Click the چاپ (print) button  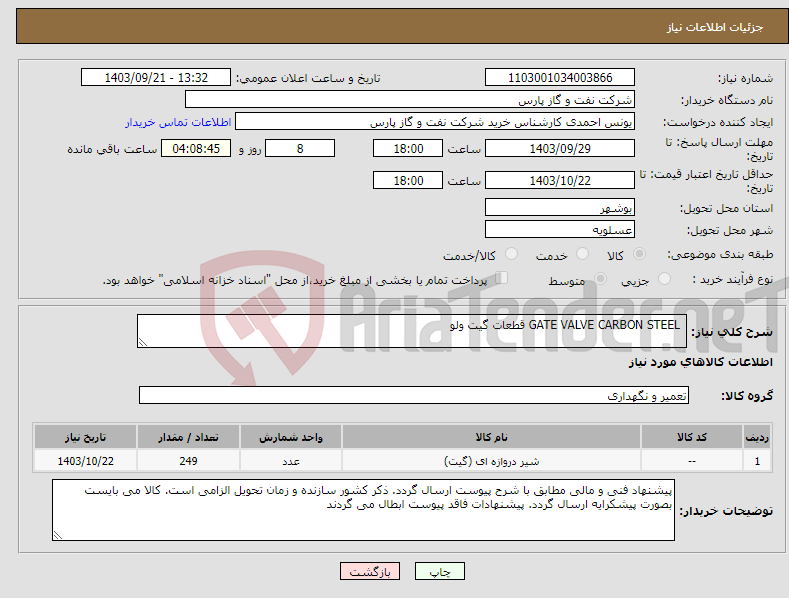point(439,571)
